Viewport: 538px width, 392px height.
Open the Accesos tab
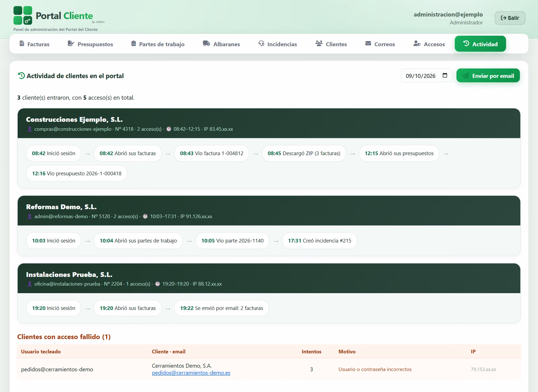[x=429, y=44]
